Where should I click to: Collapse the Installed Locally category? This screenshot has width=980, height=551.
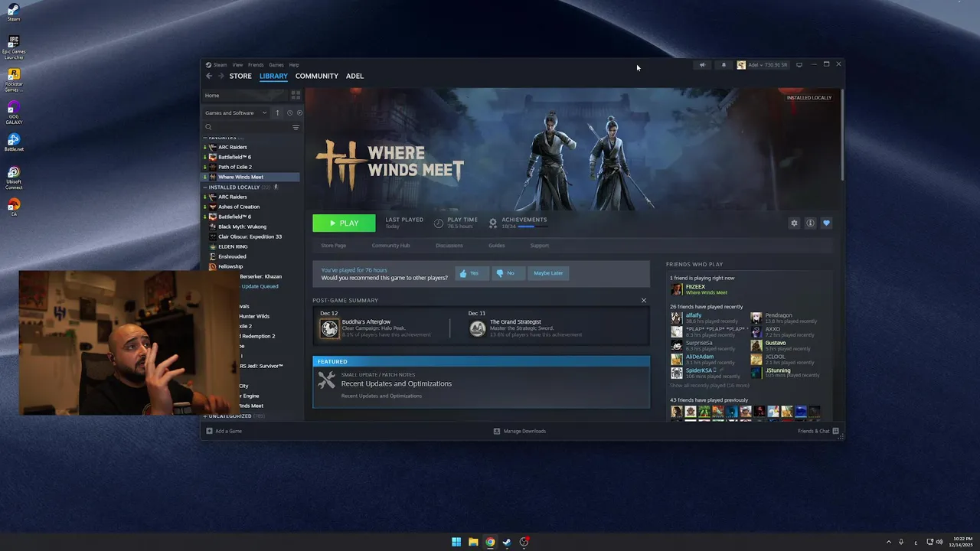click(x=206, y=187)
